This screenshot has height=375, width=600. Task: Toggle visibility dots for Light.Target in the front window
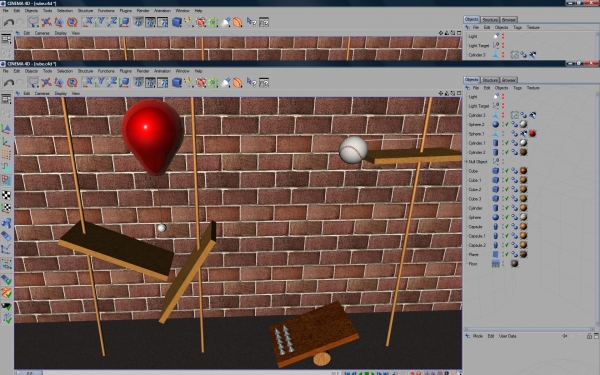[503, 106]
